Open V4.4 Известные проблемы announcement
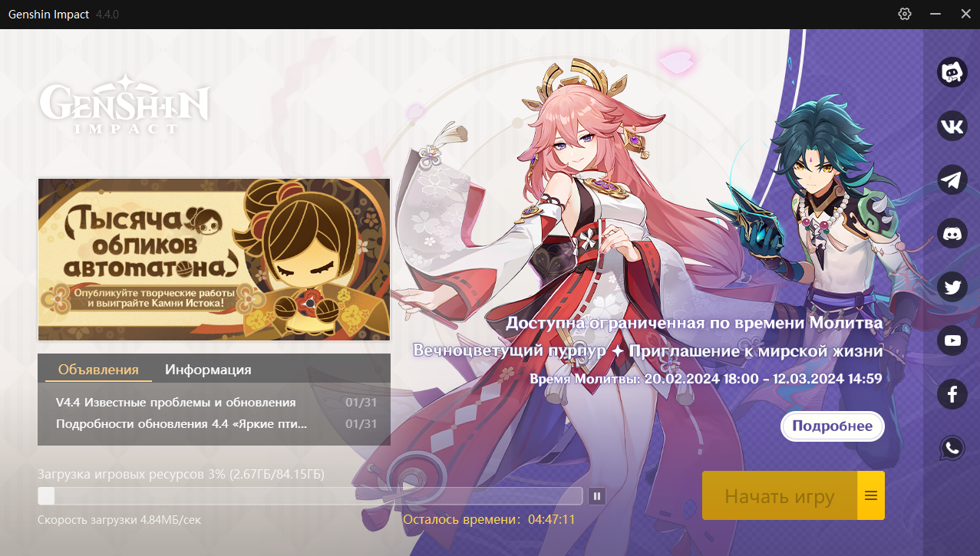Image resolution: width=980 pixels, height=556 pixels. [x=216, y=403]
